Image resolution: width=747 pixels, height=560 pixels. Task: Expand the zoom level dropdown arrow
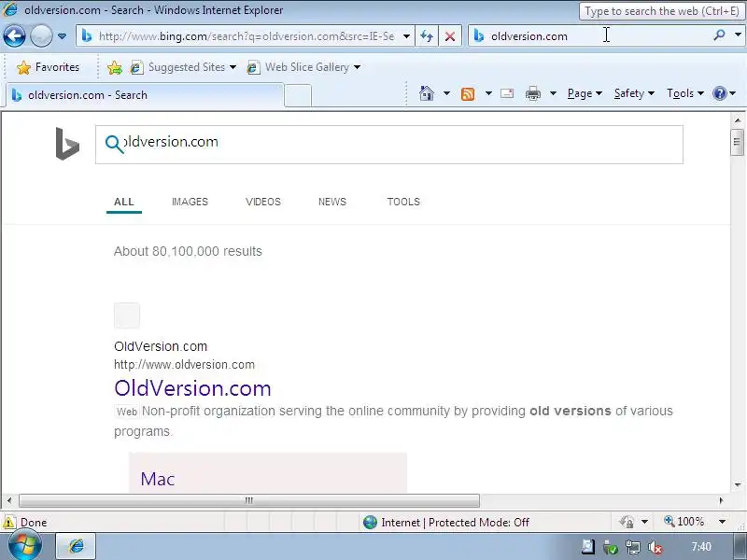[x=722, y=522]
